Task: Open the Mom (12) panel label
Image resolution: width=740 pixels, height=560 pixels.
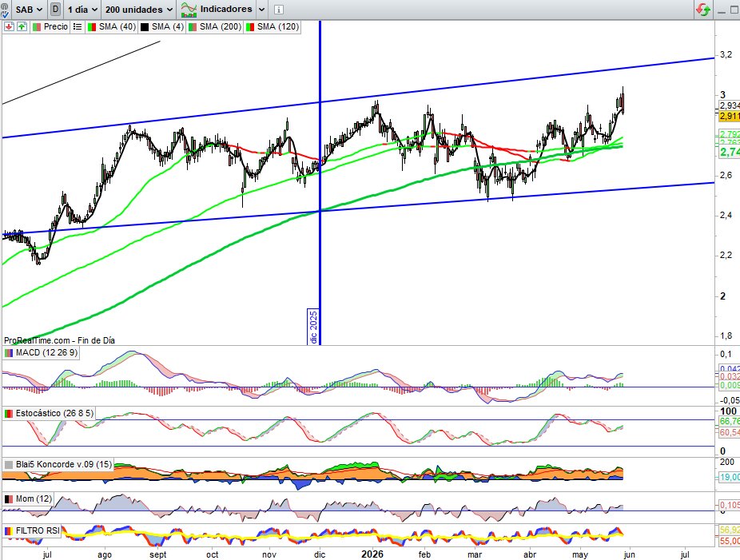Action: point(34,498)
